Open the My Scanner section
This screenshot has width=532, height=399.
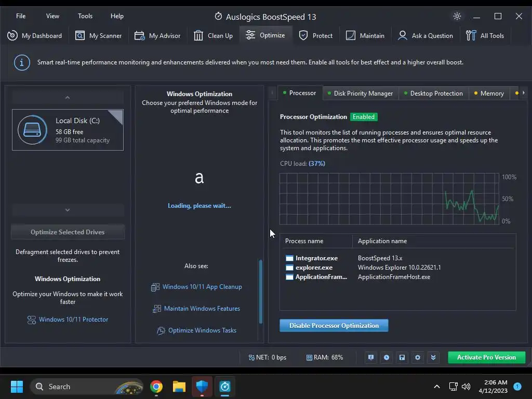[x=98, y=36]
